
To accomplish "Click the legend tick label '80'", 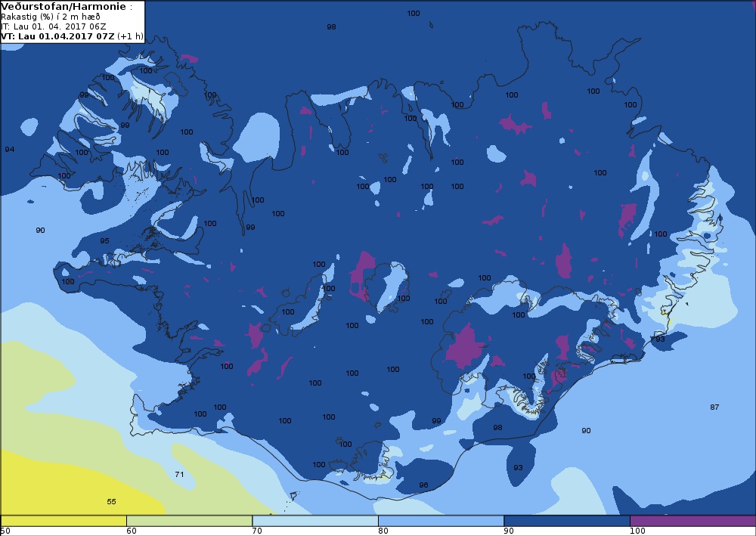I will click(x=383, y=531).
